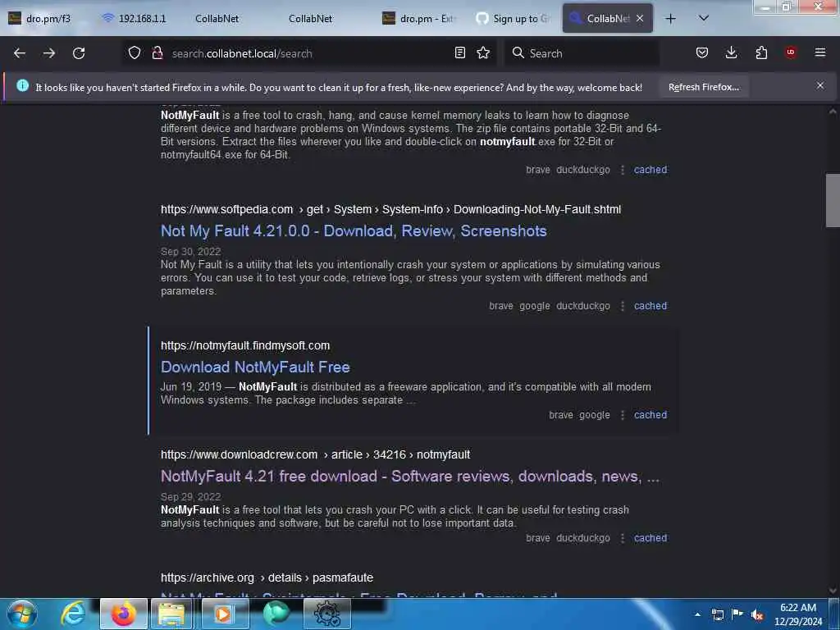The image size is (840, 630).
Task: Expand options dots for downloadcrew result
Action: click(x=623, y=538)
